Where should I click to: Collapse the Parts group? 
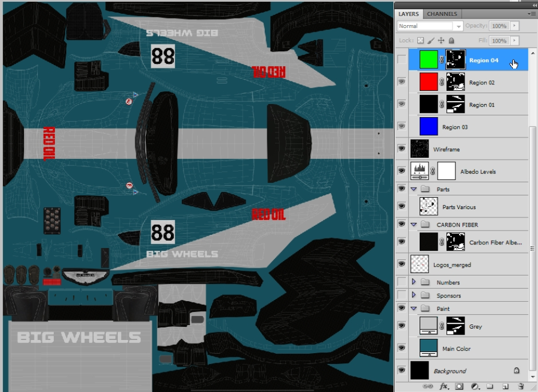pyautogui.click(x=414, y=189)
